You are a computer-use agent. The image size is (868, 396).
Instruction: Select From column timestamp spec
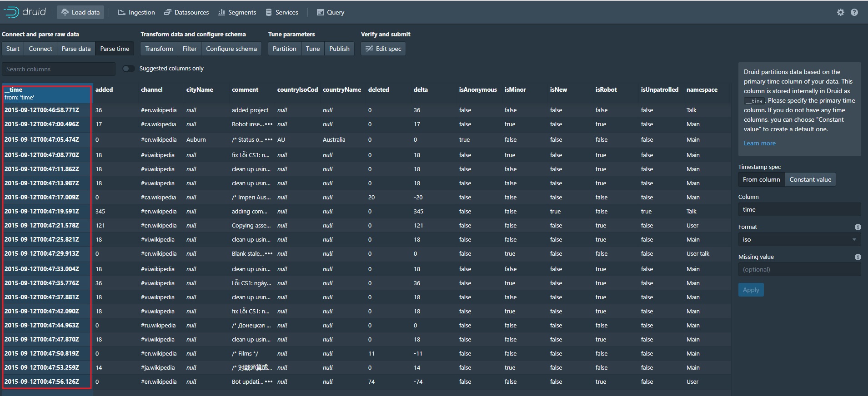761,180
